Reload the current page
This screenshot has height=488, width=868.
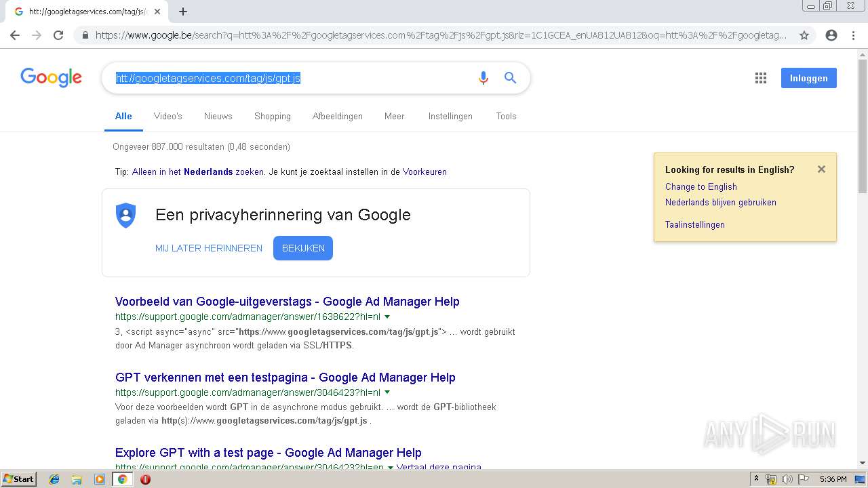(58, 35)
